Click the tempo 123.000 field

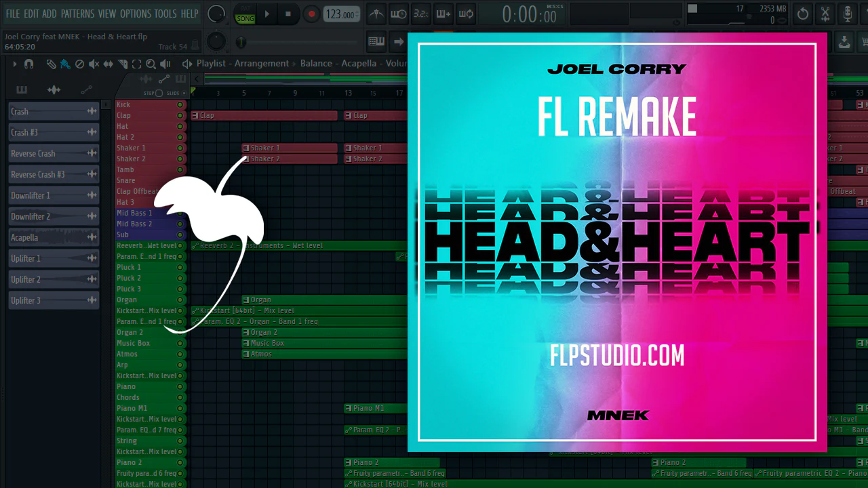click(341, 14)
